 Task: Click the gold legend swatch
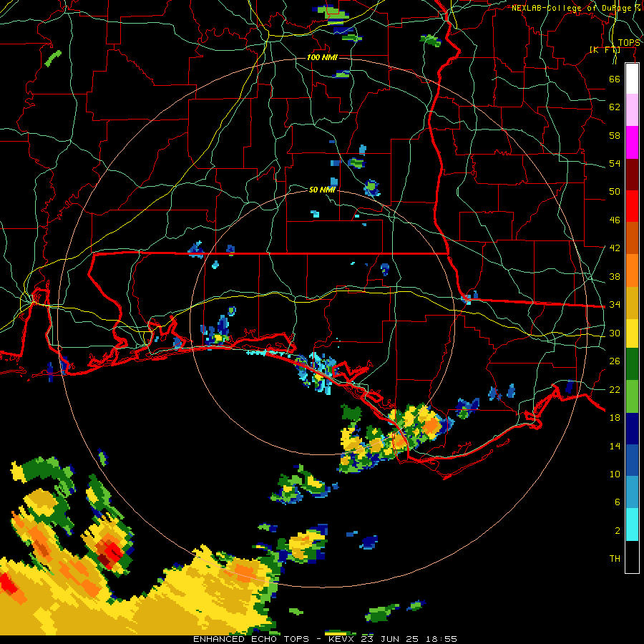[x=632, y=302]
